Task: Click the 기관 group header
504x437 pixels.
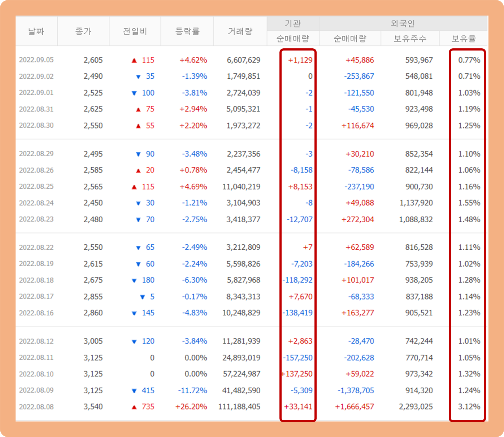Action: click(x=293, y=23)
